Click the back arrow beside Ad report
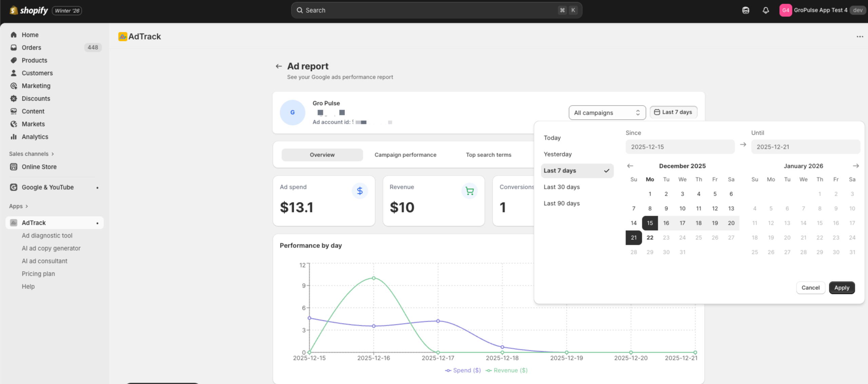This screenshot has height=384, width=868. [x=279, y=66]
